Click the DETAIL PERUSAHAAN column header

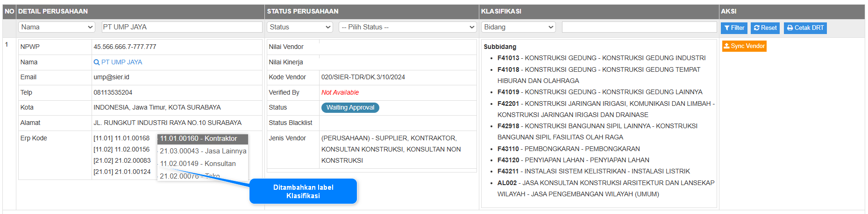53,11
